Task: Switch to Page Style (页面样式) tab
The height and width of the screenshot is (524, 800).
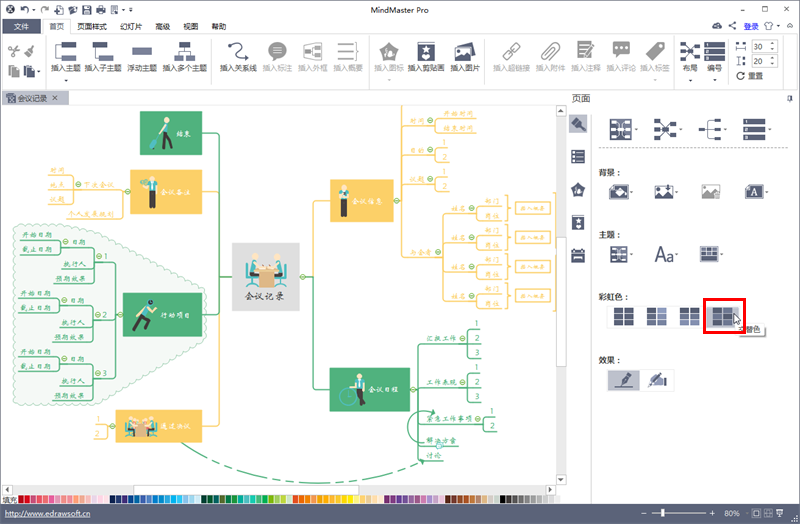Action: 92,27
